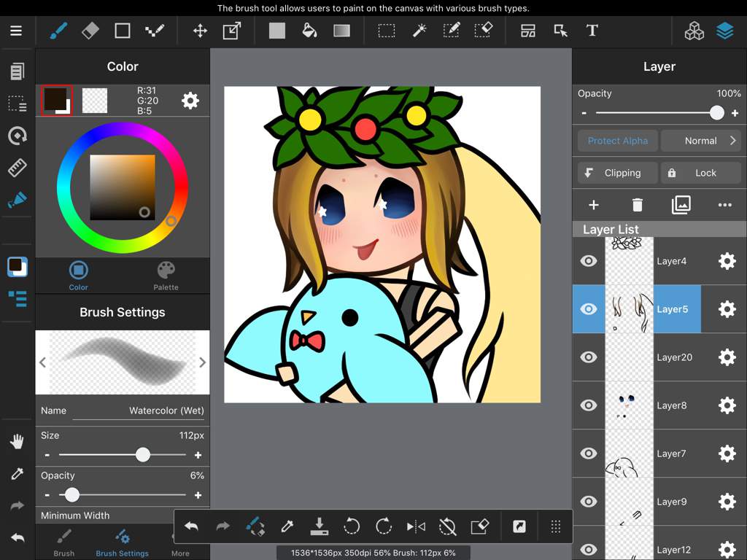
Task: Open the Brush tab at bottom left
Action: (63, 544)
